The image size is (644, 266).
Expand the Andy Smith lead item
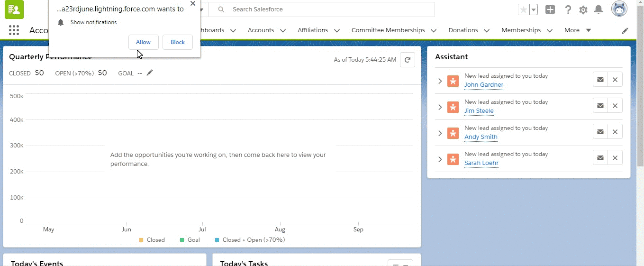click(440, 133)
